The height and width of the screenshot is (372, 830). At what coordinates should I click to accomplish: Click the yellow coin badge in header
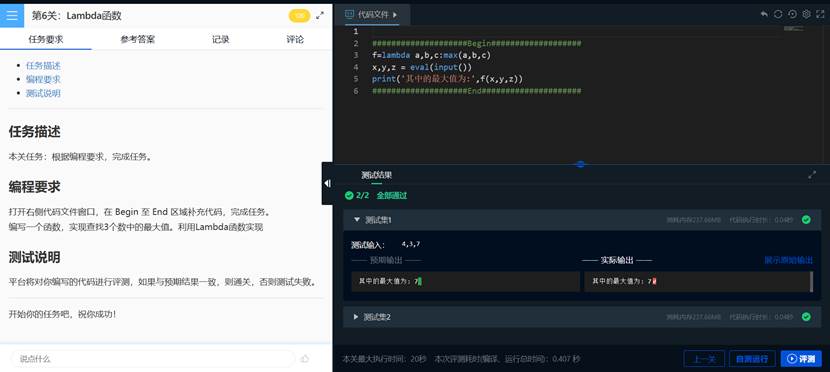coord(300,16)
